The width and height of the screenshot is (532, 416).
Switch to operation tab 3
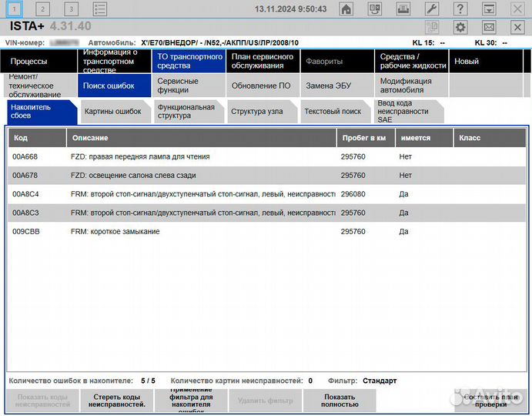[x=72, y=8]
